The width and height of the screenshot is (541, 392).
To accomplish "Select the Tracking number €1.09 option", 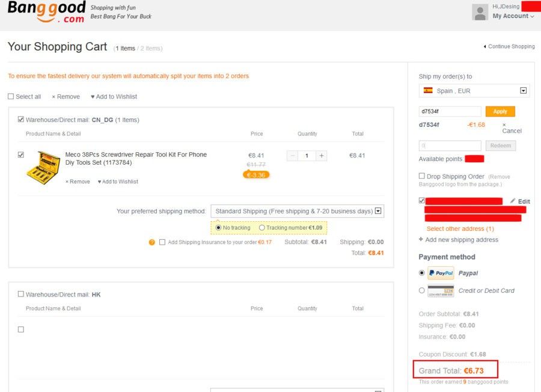I will [262, 228].
